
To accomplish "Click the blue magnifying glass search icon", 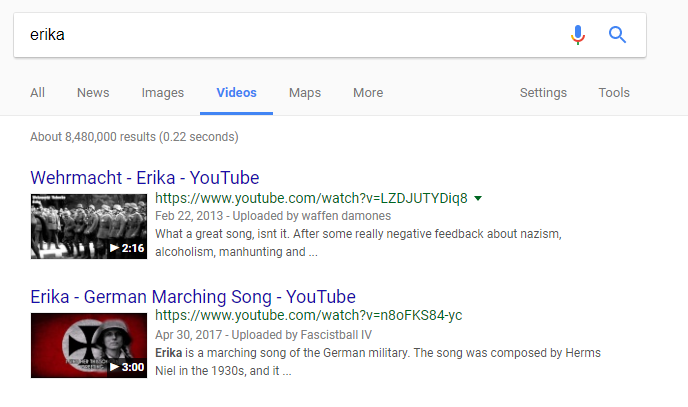I will click(617, 35).
